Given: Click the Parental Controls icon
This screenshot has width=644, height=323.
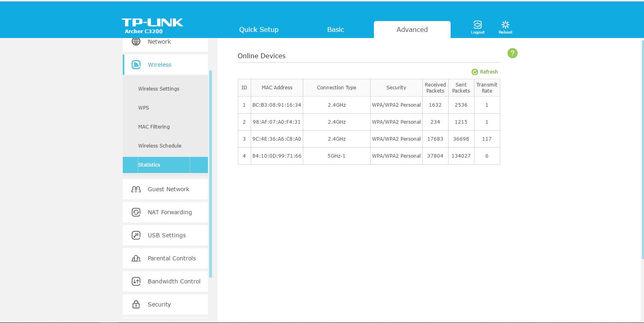Looking at the screenshot, I should pyautogui.click(x=136, y=258).
